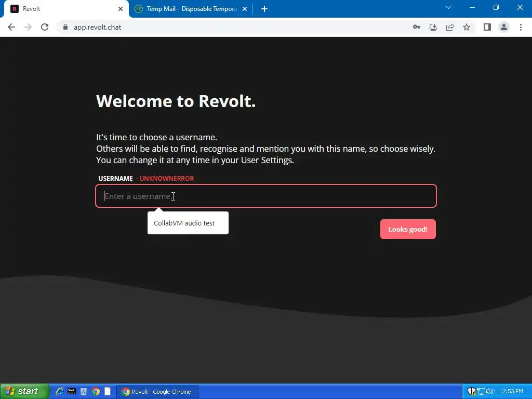Launch Chrome from the Quick Launch bar
Viewport: 532px width, 399px height.
coord(96,392)
